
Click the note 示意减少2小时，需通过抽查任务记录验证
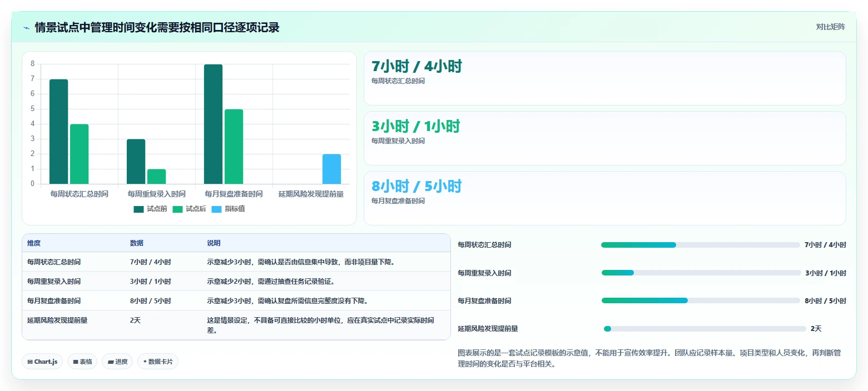pyautogui.click(x=270, y=282)
